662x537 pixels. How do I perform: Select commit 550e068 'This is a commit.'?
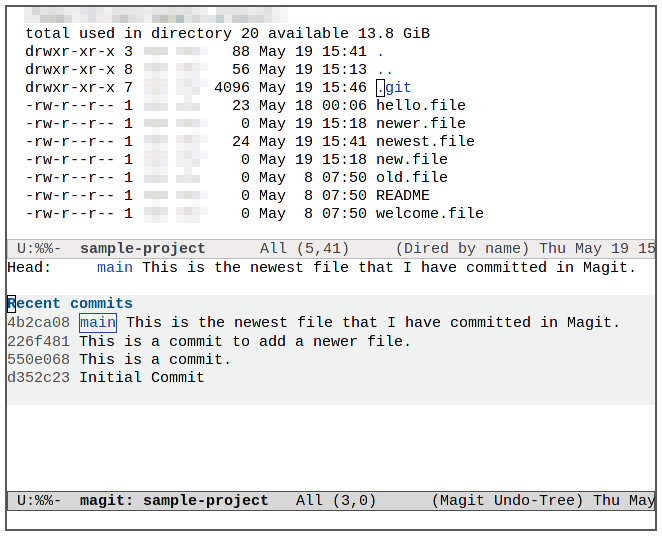click(38, 359)
